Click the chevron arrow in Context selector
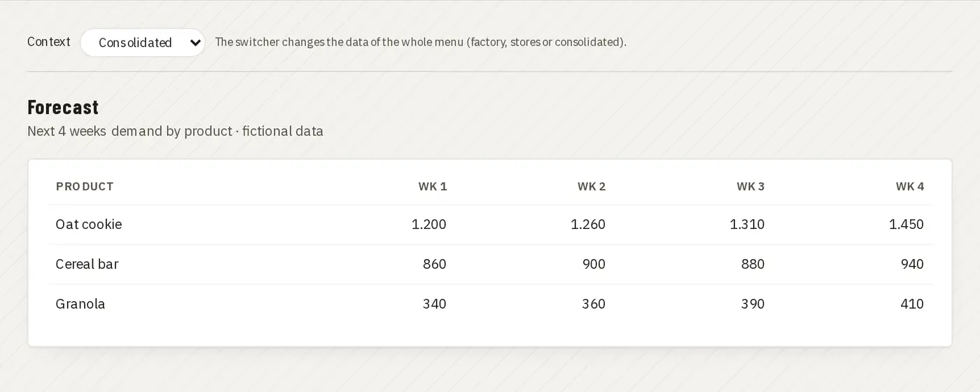This screenshot has height=392, width=980. (195, 43)
